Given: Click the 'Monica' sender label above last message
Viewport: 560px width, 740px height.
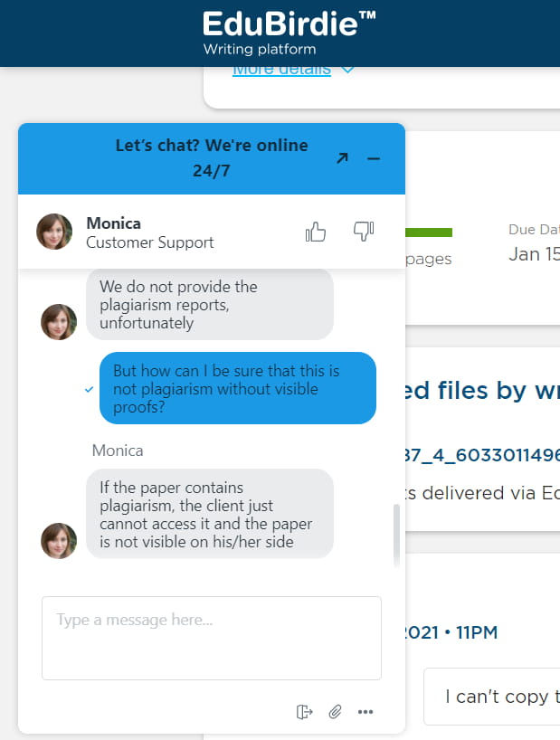Looking at the screenshot, I should pos(118,451).
